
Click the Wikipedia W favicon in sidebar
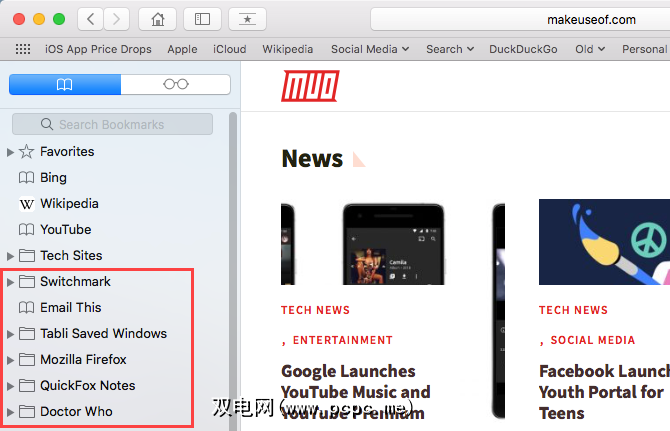(x=26, y=204)
